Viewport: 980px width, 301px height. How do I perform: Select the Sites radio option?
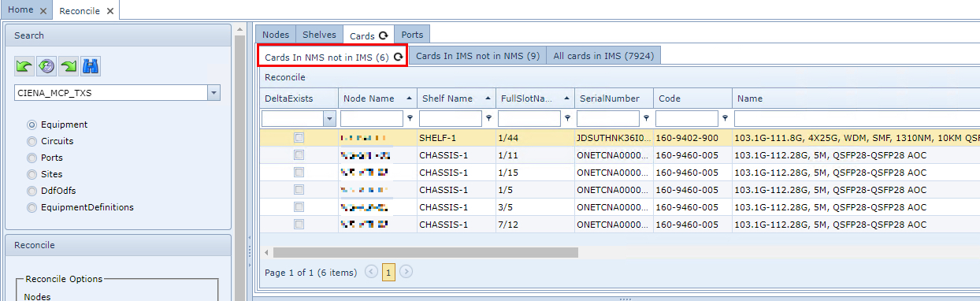(32, 174)
